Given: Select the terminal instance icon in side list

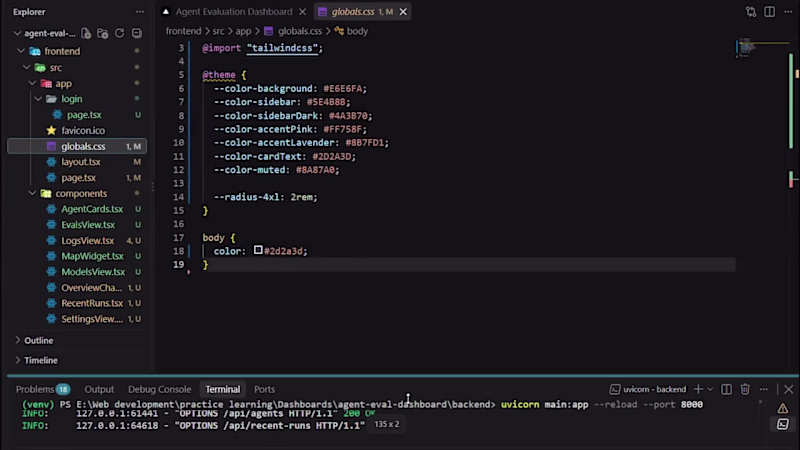Looking at the screenshot, I should click(783, 424).
